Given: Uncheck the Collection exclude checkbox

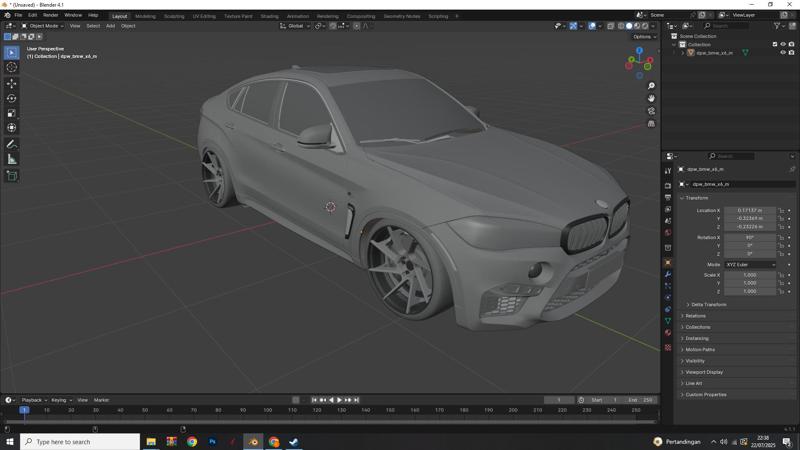Looking at the screenshot, I should pyautogui.click(x=775, y=44).
